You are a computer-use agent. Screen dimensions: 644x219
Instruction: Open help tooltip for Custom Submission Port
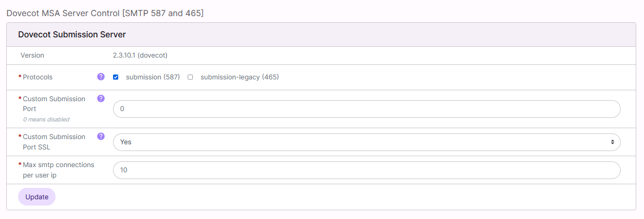click(x=101, y=98)
